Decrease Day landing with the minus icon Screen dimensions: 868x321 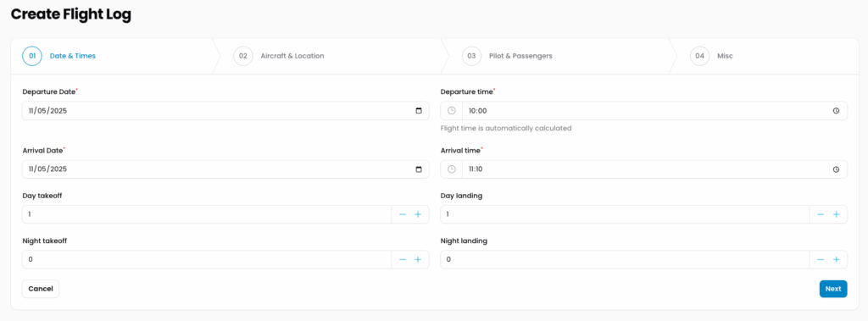[821, 214]
